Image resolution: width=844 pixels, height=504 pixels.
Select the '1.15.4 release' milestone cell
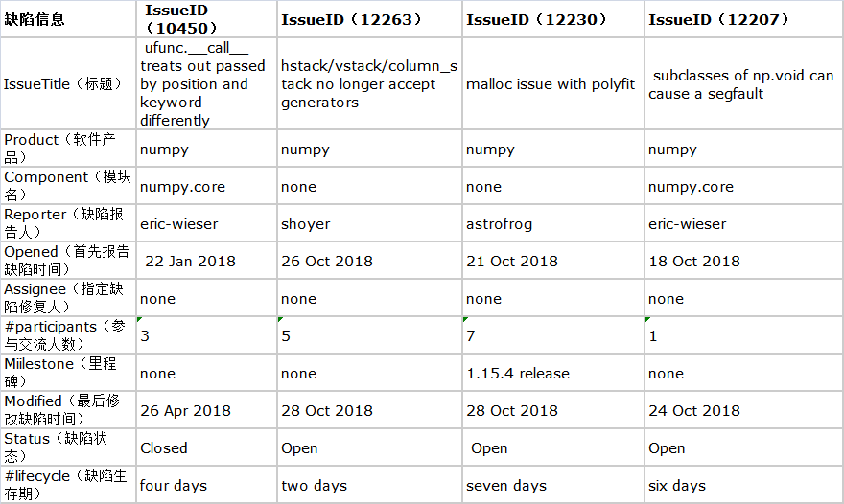[518, 374]
